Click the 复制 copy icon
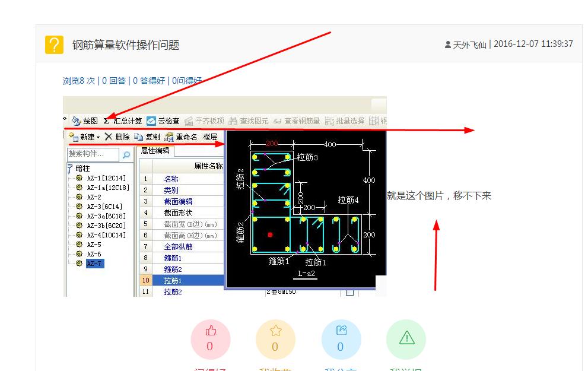The image size is (588, 371). tap(138, 137)
